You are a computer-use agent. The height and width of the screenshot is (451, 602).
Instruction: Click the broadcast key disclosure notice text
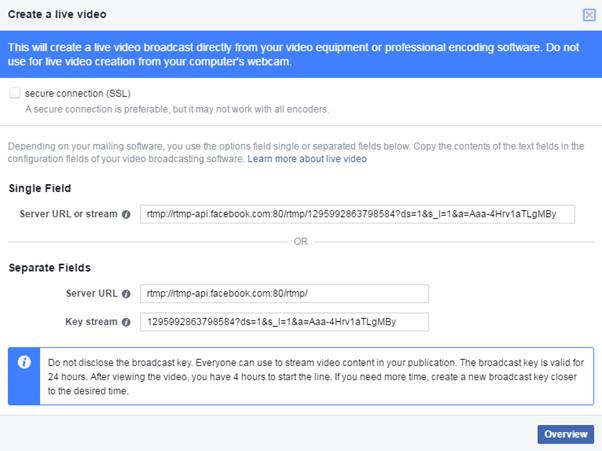pos(316,377)
